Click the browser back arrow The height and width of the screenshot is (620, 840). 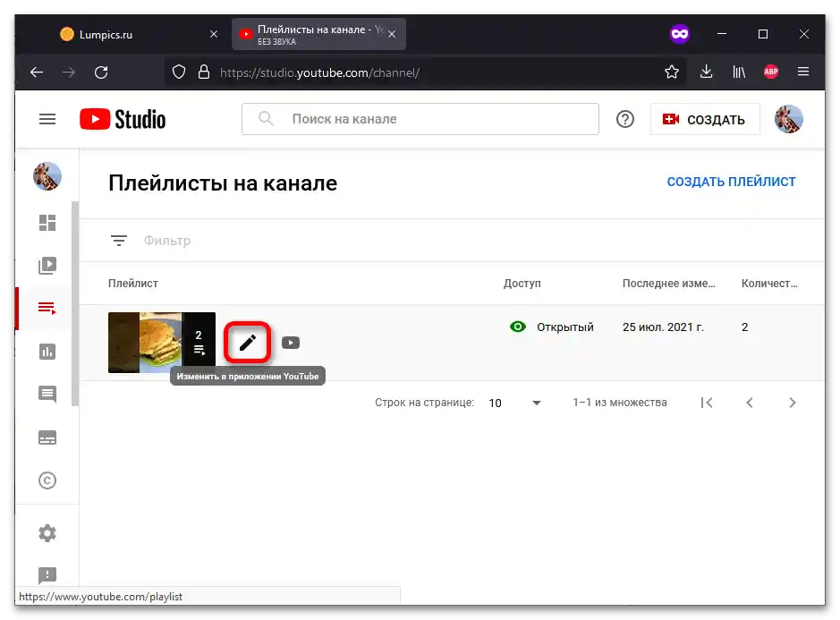click(x=37, y=72)
